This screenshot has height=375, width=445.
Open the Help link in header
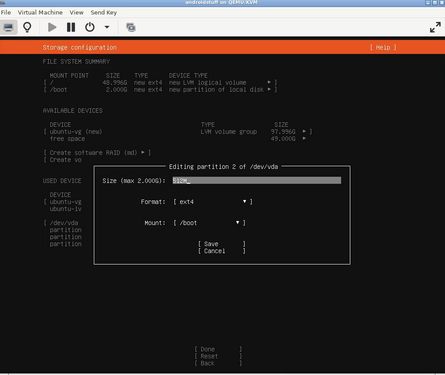(383, 47)
